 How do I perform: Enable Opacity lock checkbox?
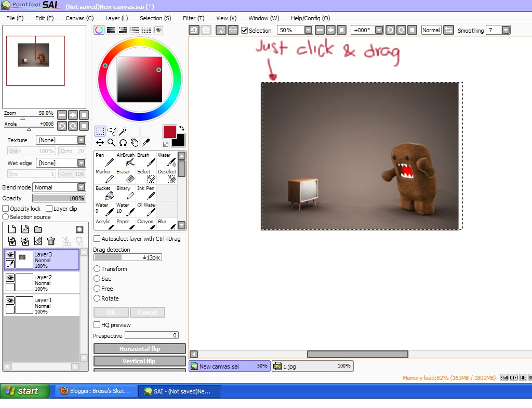(5, 208)
